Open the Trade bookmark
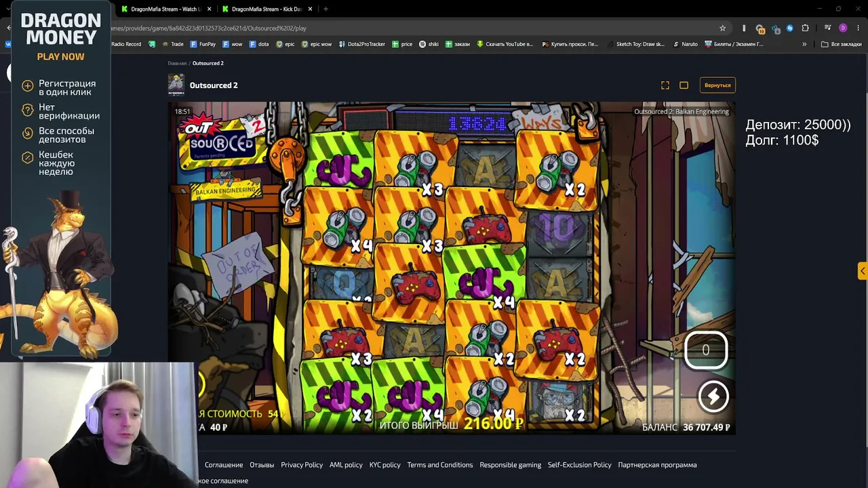This screenshot has width=868, height=488. click(x=172, y=44)
